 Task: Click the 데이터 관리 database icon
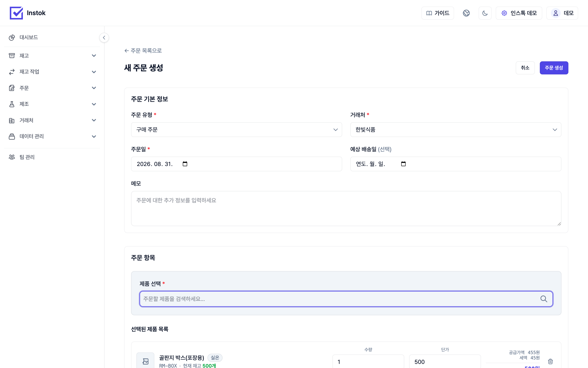click(x=12, y=136)
